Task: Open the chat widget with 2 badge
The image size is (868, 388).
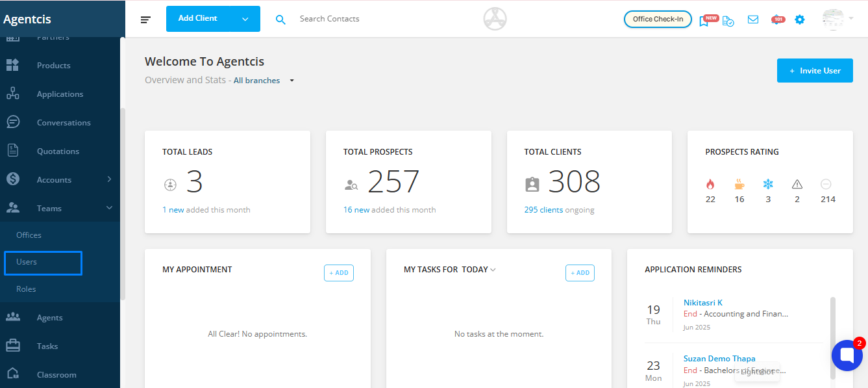Action: (x=847, y=355)
